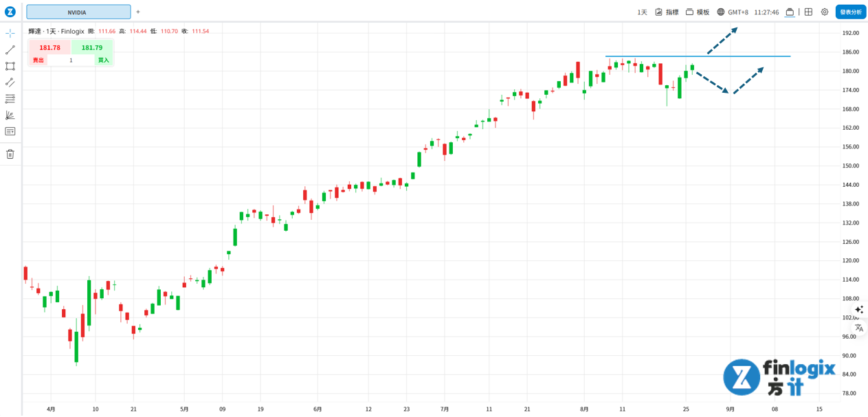This screenshot has width=868, height=417.
Task: Select the trend line drawing tool
Action: (x=10, y=49)
